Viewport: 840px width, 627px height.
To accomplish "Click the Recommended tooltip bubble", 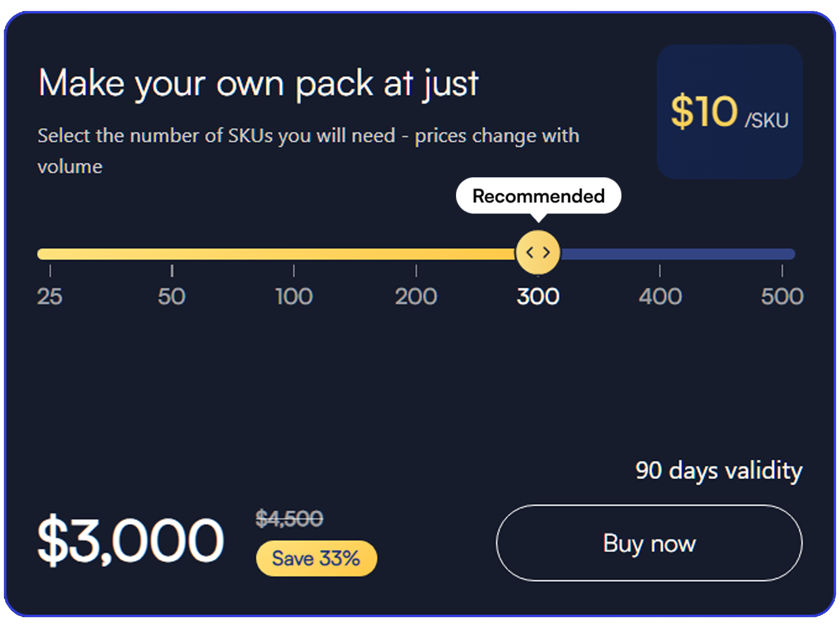I will tap(538, 196).
